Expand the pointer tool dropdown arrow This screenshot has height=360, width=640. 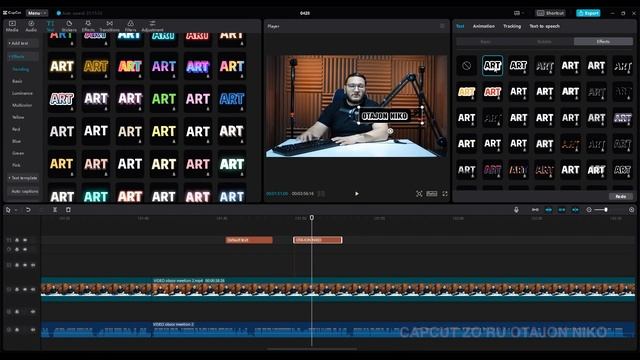pyautogui.click(x=16, y=210)
